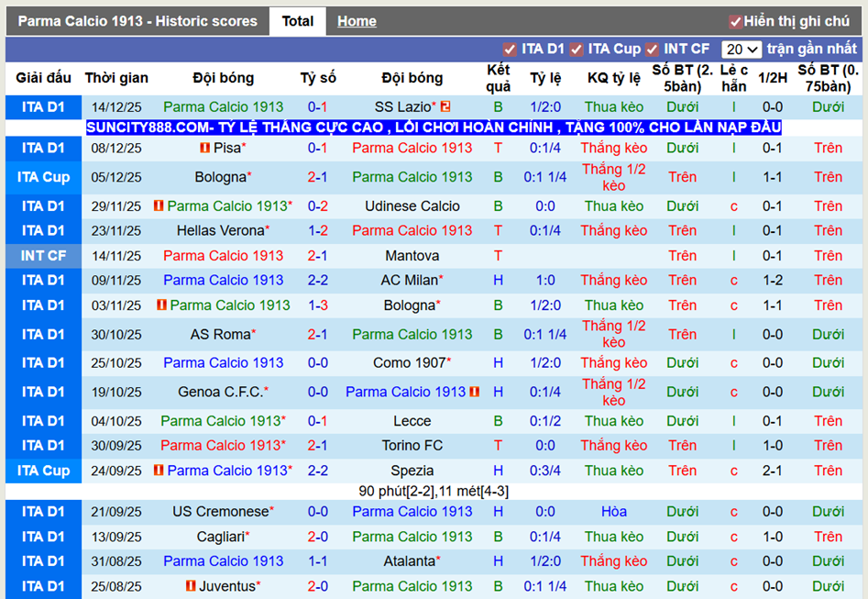The height and width of the screenshot is (599, 868).
Task: Open the Lecce team link
Action: (412, 421)
